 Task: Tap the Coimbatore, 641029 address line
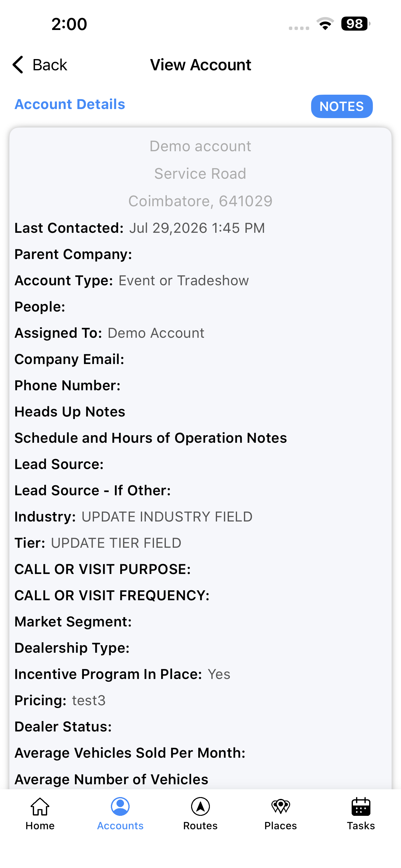click(200, 201)
